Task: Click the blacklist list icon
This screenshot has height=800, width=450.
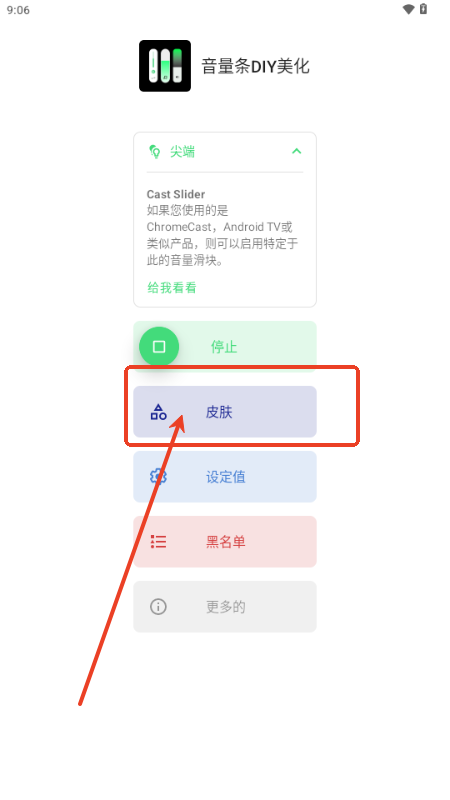Action: (158, 541)
